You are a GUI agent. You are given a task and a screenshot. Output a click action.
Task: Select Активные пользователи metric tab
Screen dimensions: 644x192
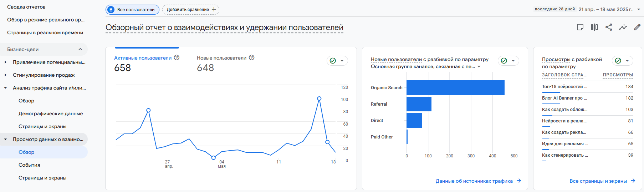pyautogui.click(x=143, y=58)
